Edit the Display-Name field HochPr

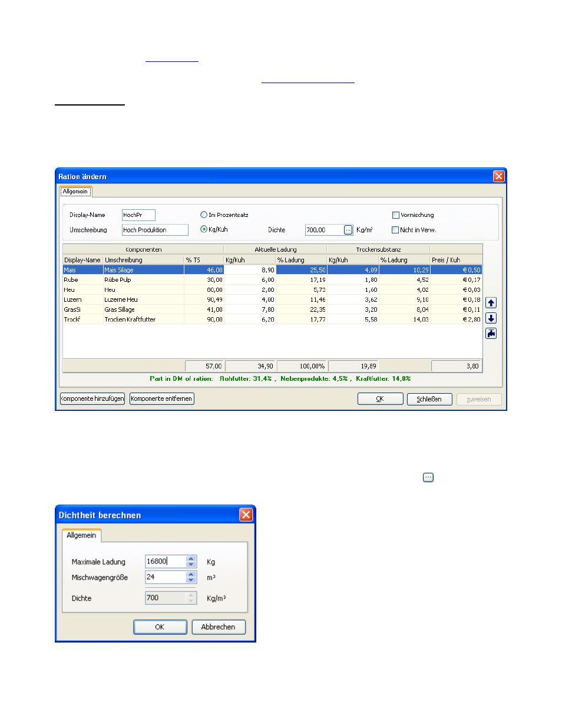pos(138,215)
